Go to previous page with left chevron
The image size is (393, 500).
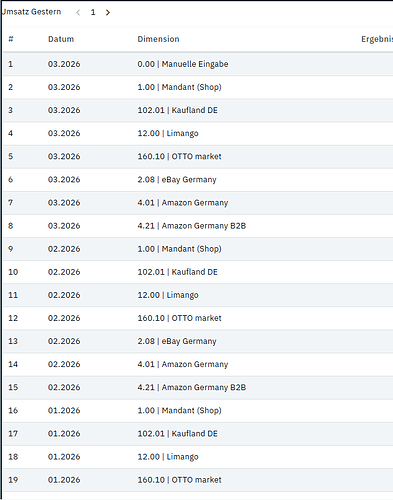pyautogui.click(x=78, y=13)
